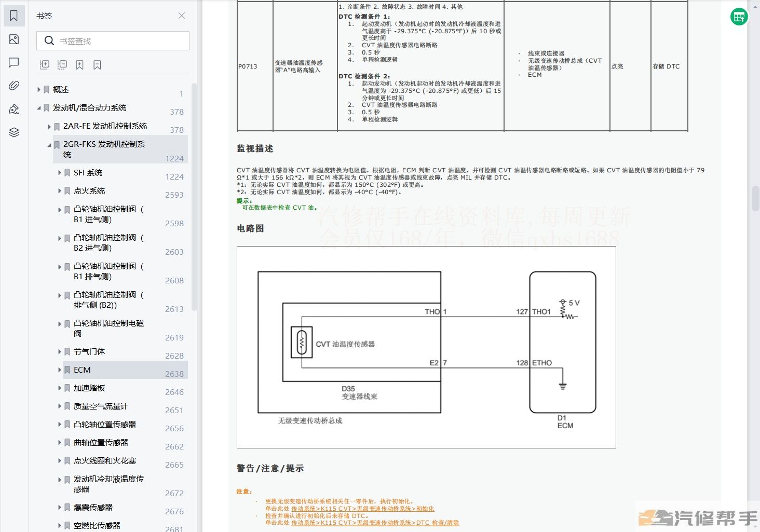Collapse the 发动机/混合动力系统 bookmark
Screen dimensions: 760x532
(39, 108)
